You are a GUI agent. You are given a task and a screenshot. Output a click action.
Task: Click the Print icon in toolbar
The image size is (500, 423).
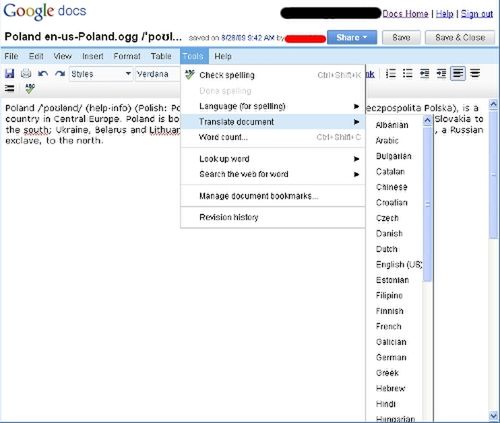[x=26, y=74]
